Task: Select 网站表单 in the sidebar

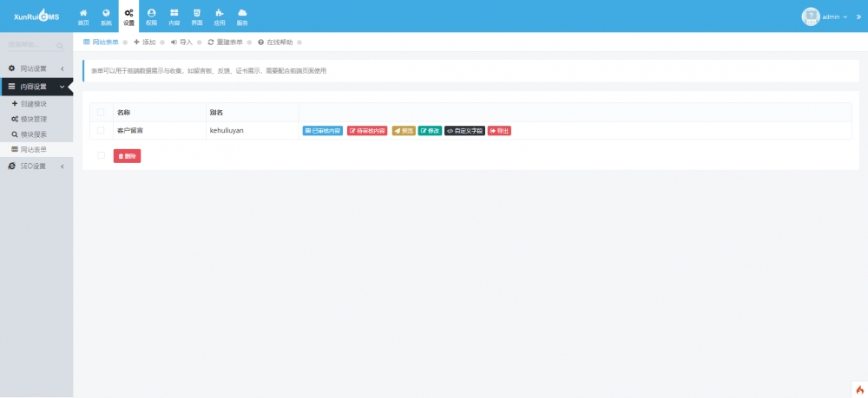Action: click(x=33, y=150)
